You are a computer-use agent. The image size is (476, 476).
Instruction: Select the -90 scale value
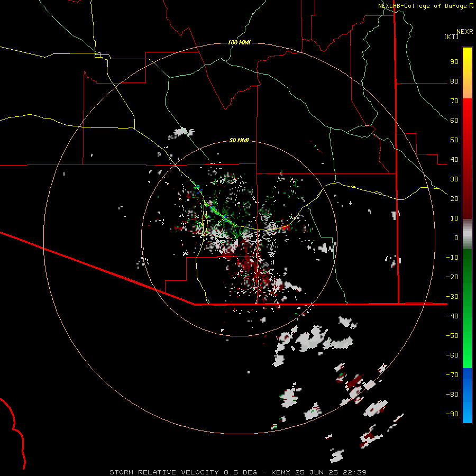pyautogui.click(x=452, y=414)
